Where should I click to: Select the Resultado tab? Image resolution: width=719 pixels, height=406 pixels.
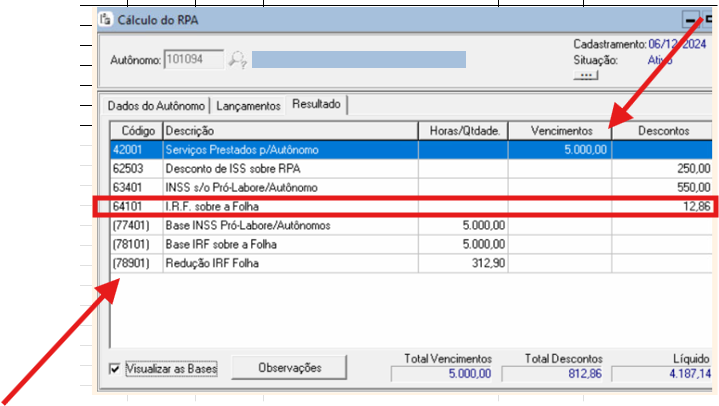coord(316,104)
